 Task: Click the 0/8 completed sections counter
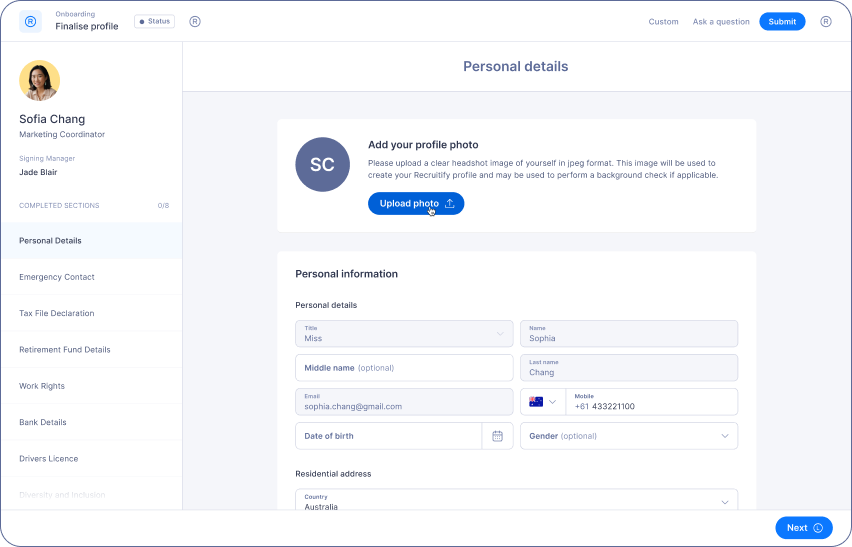(163, 206)
